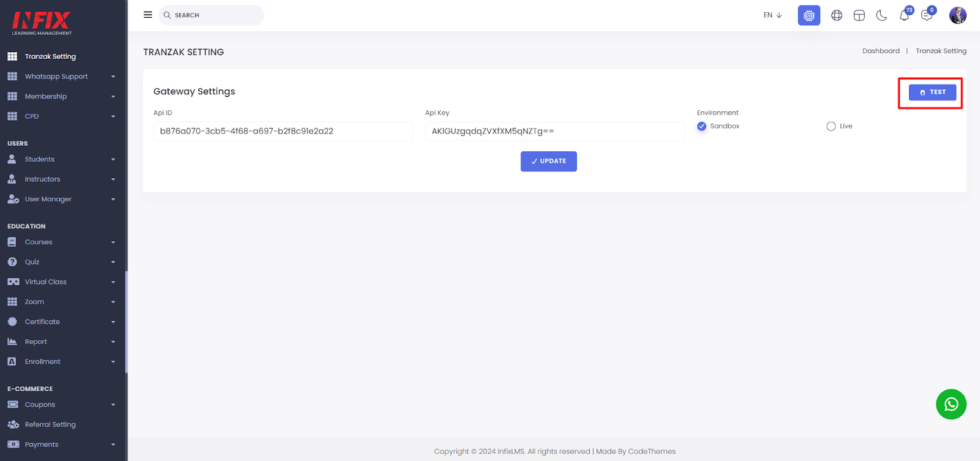
Task: Click the Payments cash icon
Action: [13, 444]
